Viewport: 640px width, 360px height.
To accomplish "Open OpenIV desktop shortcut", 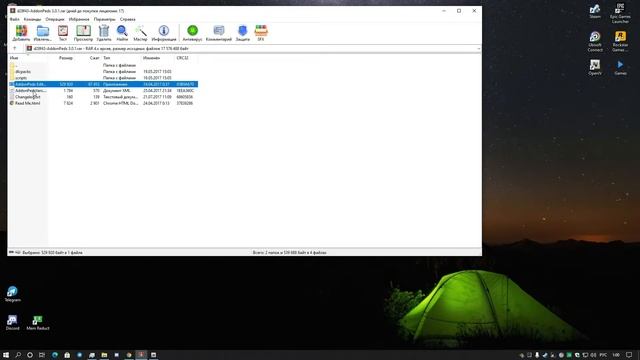I will click(595, 67).
